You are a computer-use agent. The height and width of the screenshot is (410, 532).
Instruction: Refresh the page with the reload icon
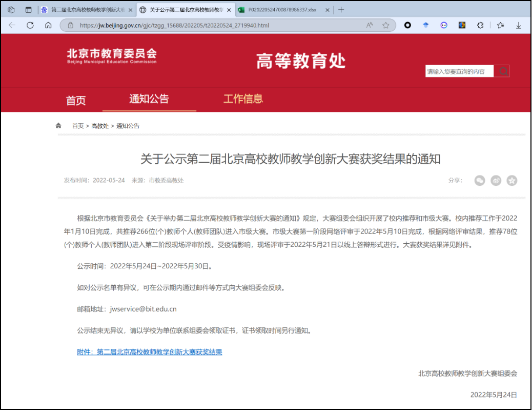[x=30, y=25]
